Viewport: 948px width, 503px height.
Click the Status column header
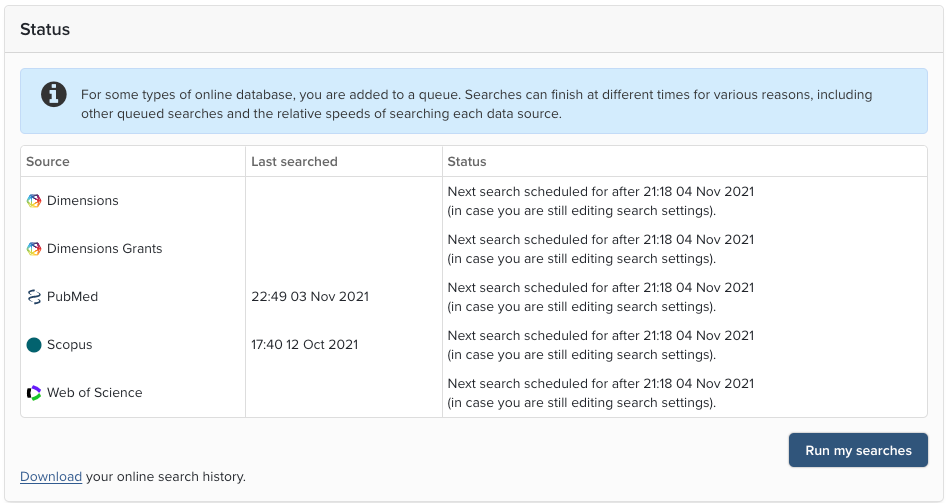[467, 162]
